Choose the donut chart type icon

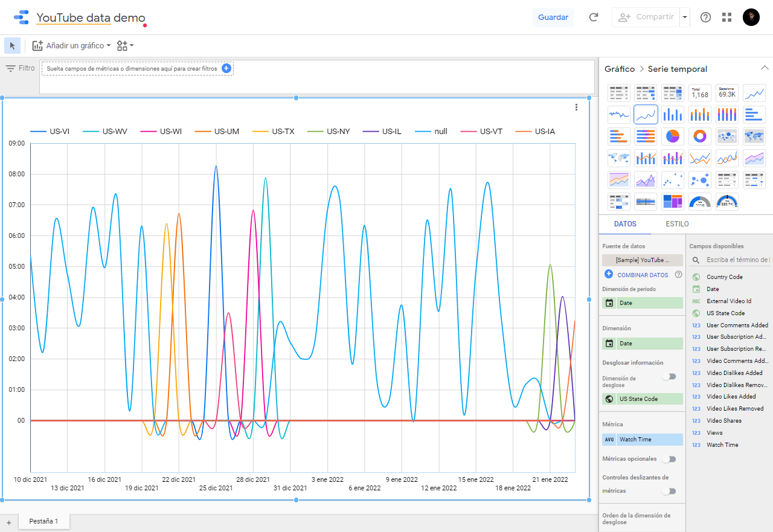tap(700, 136)
